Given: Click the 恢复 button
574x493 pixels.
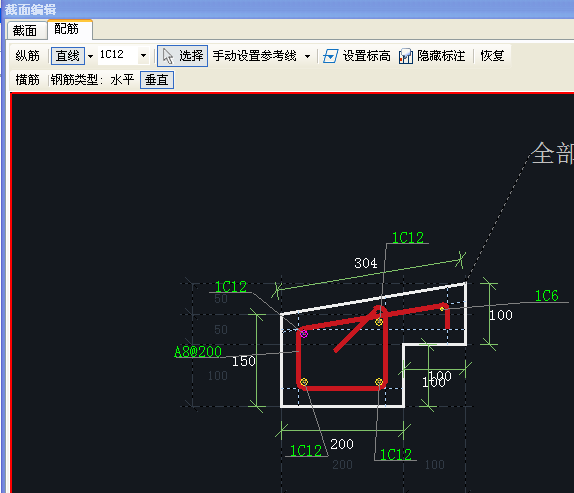Looking at the screenshot, I should click(492, 56).
